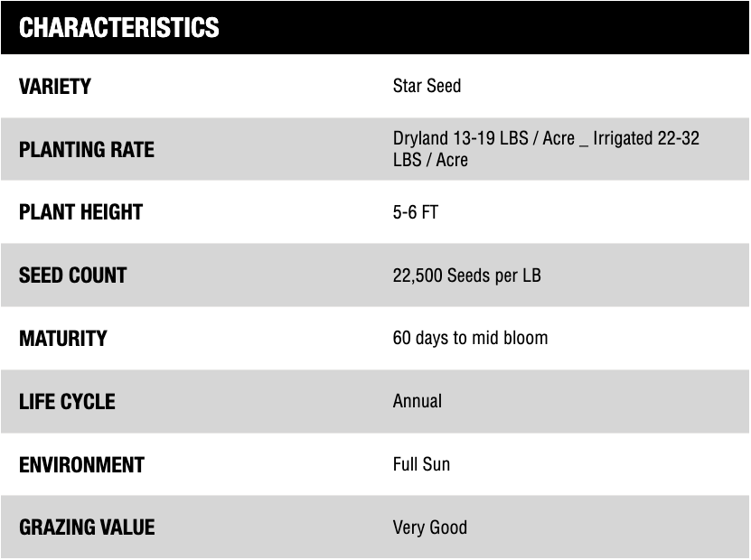Click the Star Seed variety value
This screenshot has height=560, width=751.
pos(427,87)
